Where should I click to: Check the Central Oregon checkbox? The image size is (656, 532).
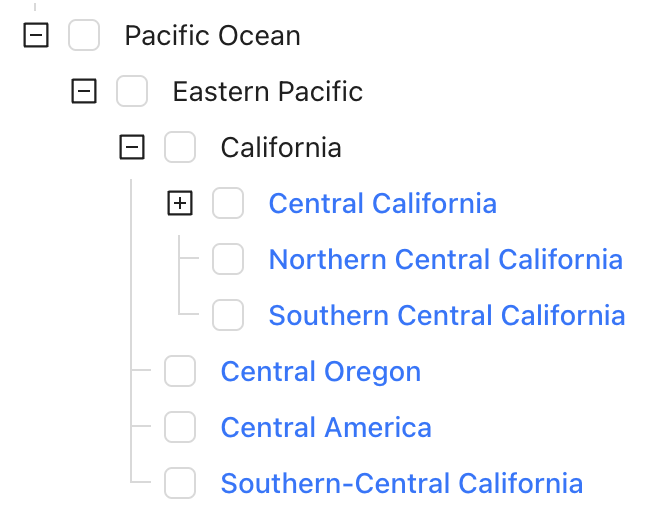180,372
